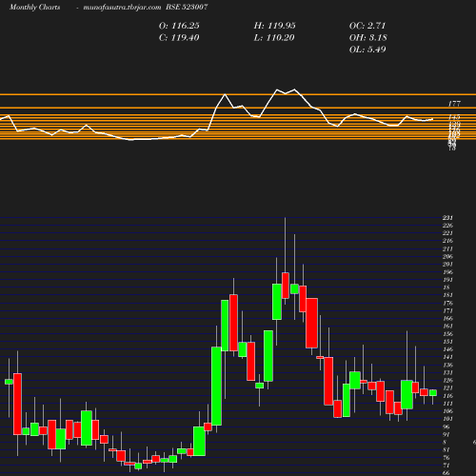Click the "216" price axis label
Screen dimensions: 476x476
point(447,241)
